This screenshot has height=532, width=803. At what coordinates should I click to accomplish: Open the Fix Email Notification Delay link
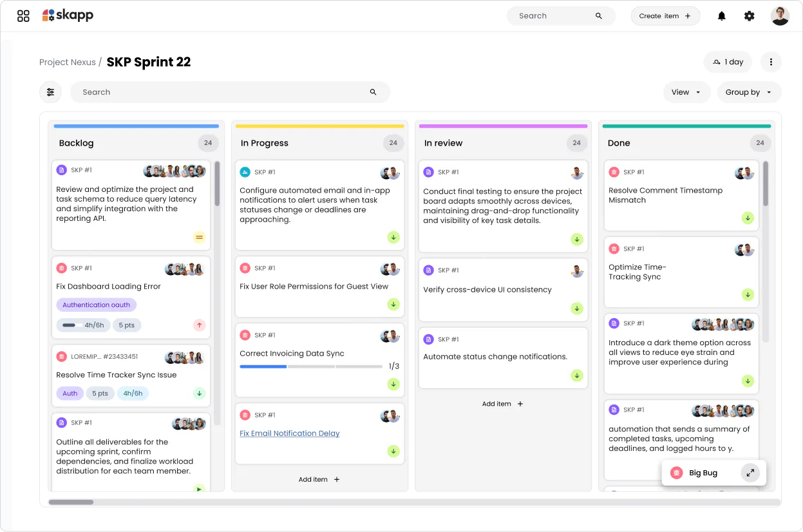[290, 433]
